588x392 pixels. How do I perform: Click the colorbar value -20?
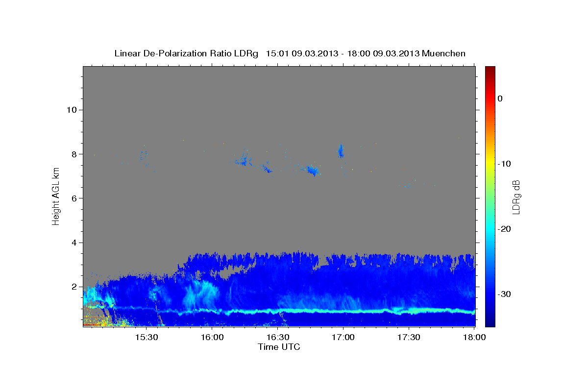[x=504, y=229]
